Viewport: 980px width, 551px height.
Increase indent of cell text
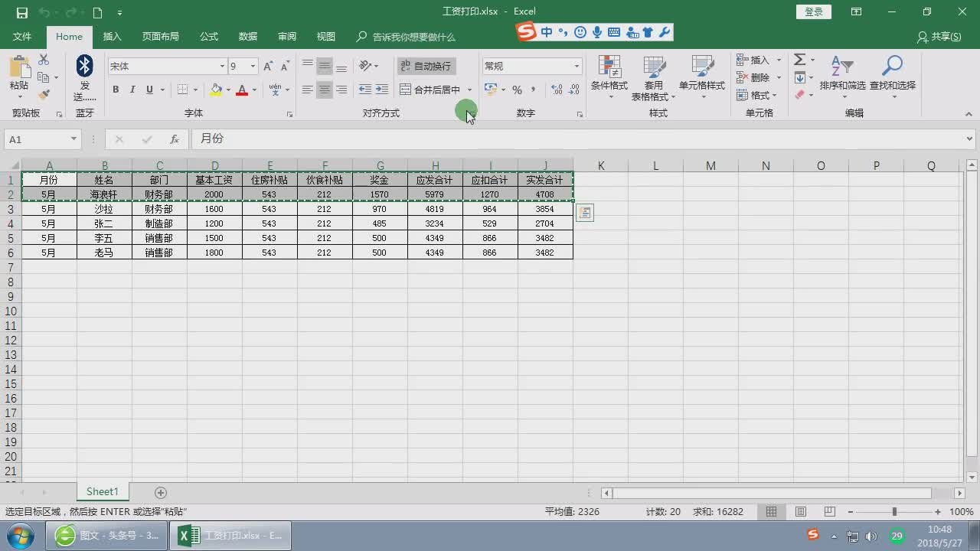tap(382, 90)
